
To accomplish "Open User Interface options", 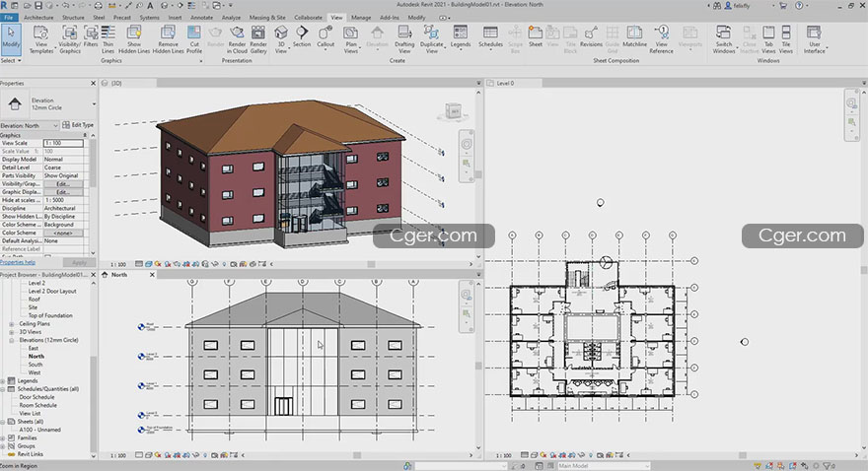I will point(815,39).
